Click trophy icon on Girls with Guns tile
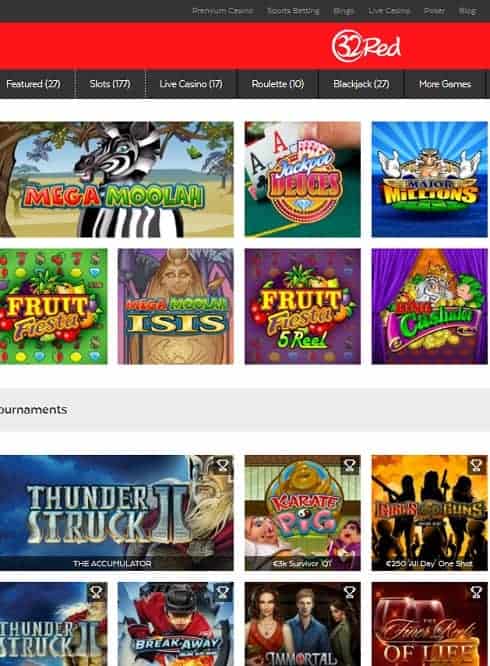Screen dimensions: 490x666 (x=476, y=466)
